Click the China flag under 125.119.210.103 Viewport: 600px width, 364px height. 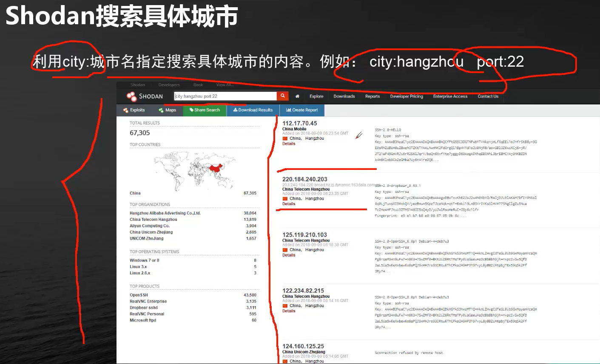[285, 250]
